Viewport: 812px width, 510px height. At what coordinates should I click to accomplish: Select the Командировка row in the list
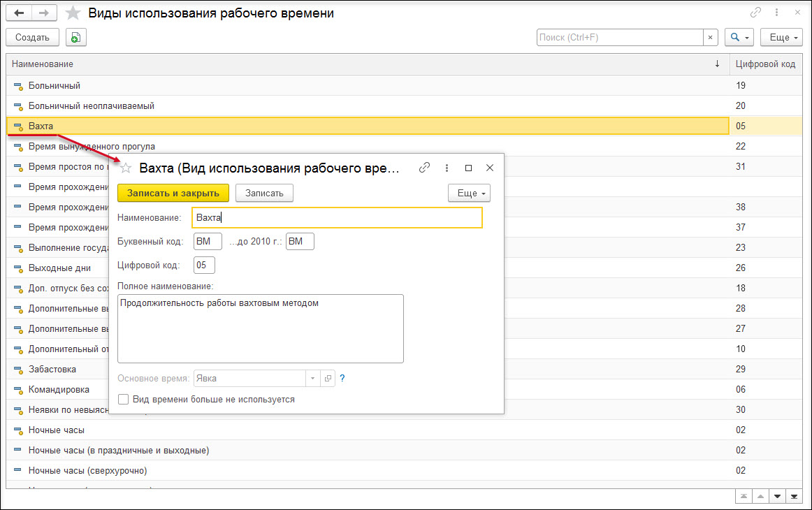coord(59,389)
